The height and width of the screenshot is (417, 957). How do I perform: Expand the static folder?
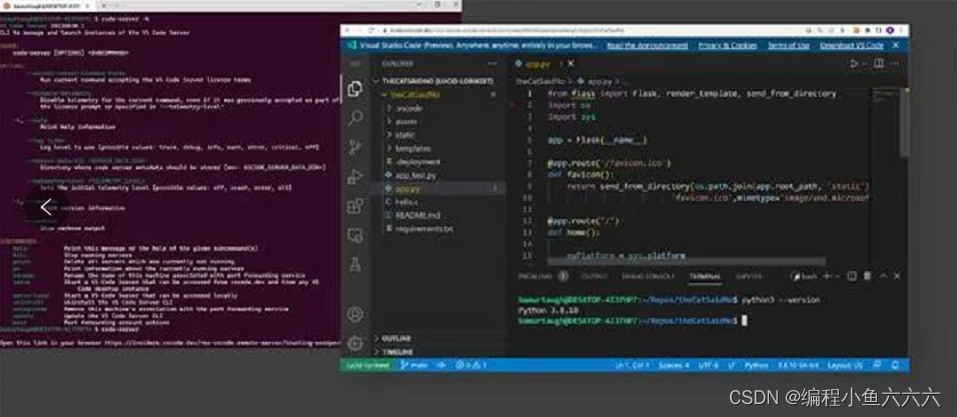[x=438, y=135]
